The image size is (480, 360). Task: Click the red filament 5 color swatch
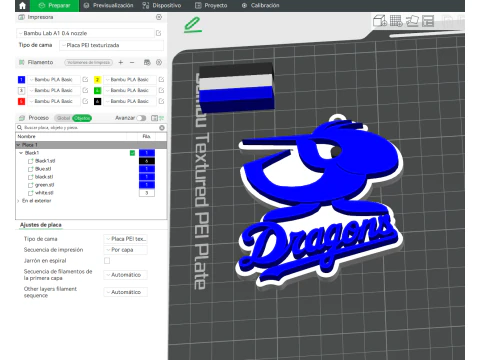coord(21,101)
